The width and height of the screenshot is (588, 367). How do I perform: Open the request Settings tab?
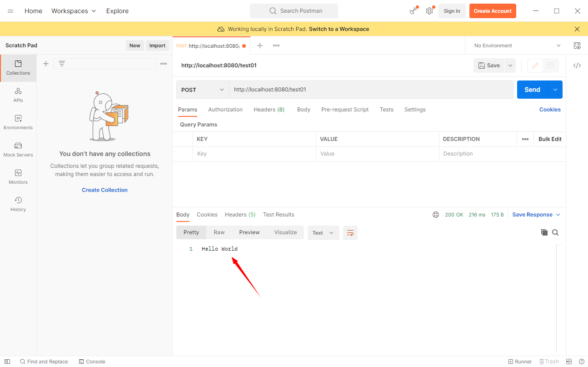tap(415, 110)
